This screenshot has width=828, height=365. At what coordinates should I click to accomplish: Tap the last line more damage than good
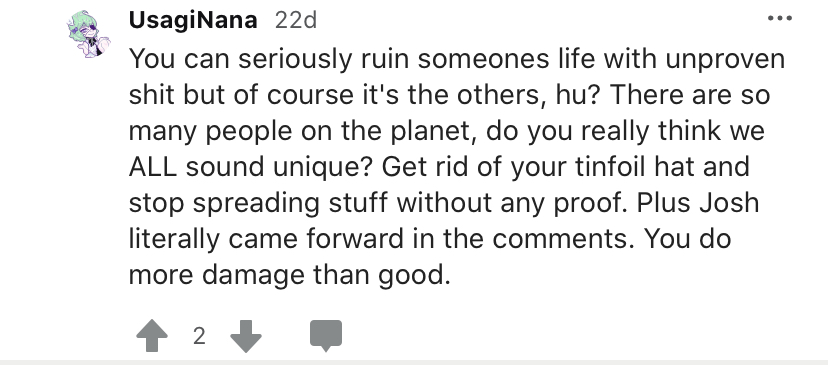pyautogui.click(x=289, y=276)
